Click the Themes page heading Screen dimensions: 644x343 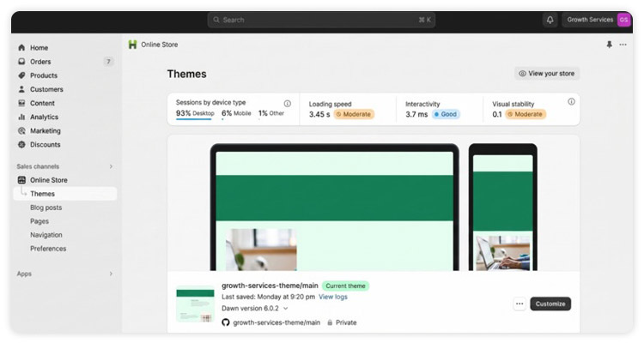[x=187, y=74]
